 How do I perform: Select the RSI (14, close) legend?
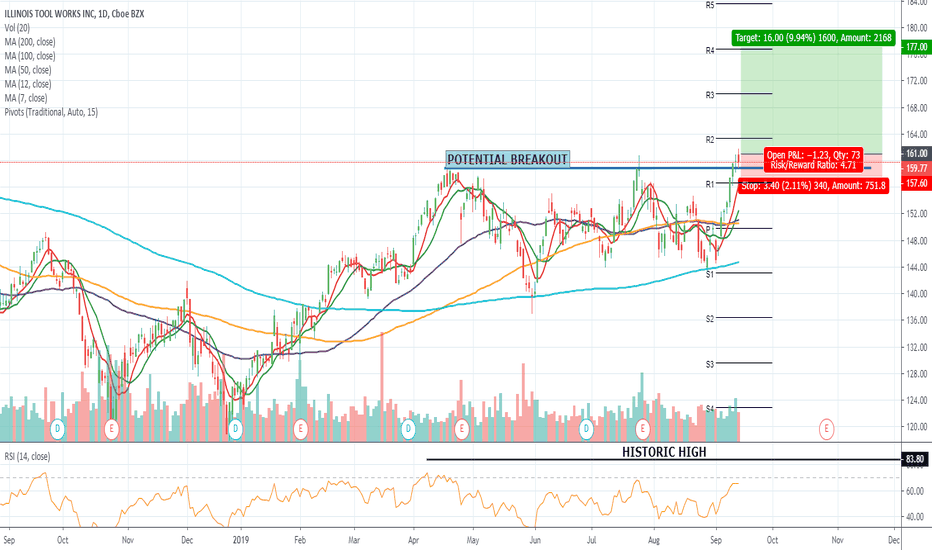[x=27, y=457]
